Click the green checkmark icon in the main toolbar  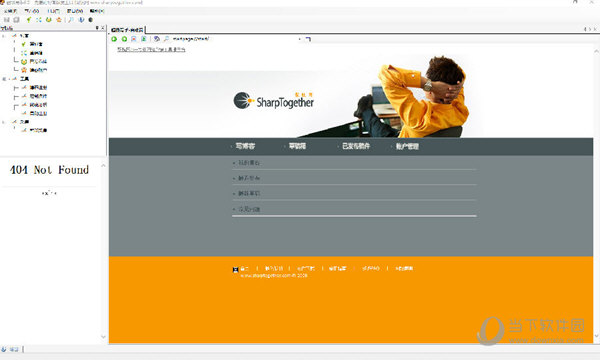coord(29,20)
